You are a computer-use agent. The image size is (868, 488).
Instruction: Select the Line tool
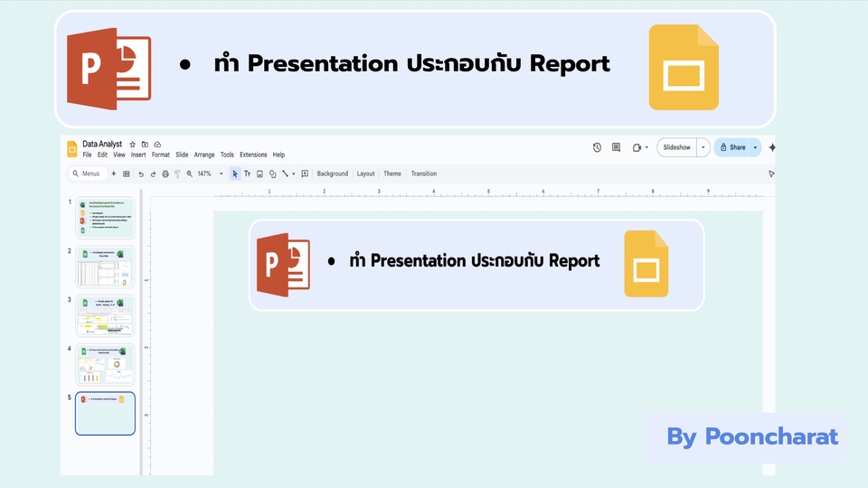tap(285, 174)
